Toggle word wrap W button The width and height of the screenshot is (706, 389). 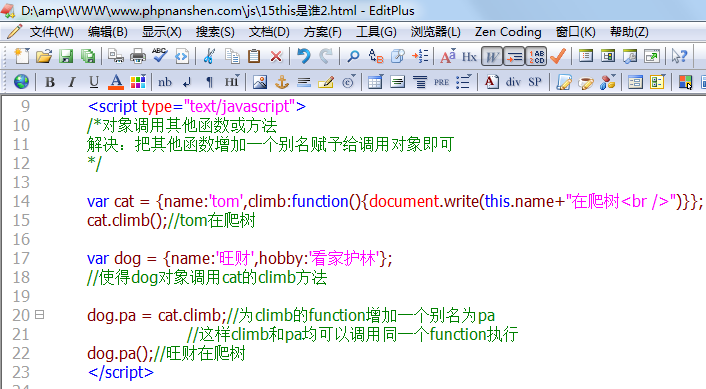[x=492, y=56]
